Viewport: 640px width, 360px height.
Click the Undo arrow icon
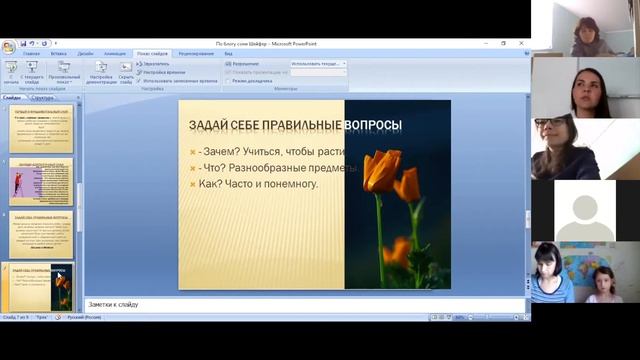32,44
